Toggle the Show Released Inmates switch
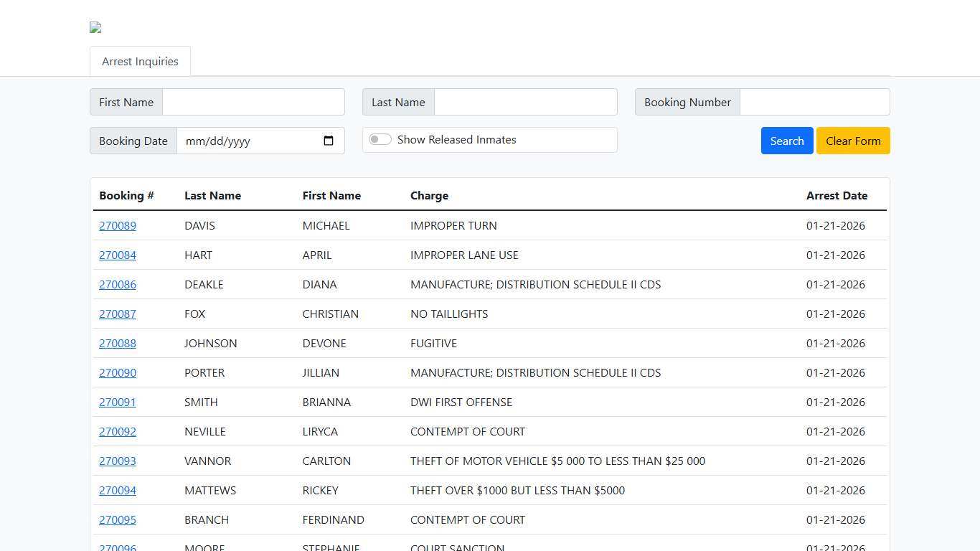This screenshot has height=551, width=980. pyautogui.click(x=380, y=140)
